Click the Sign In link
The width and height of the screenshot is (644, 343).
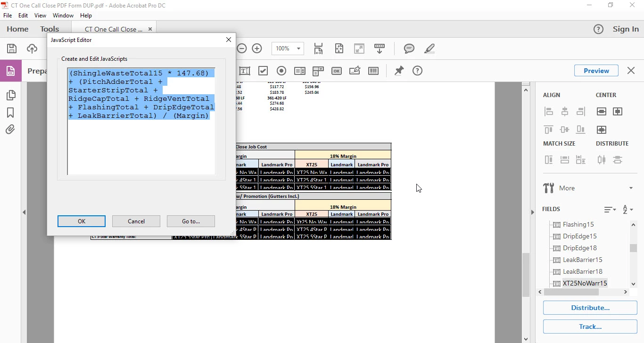pos(626,29)
